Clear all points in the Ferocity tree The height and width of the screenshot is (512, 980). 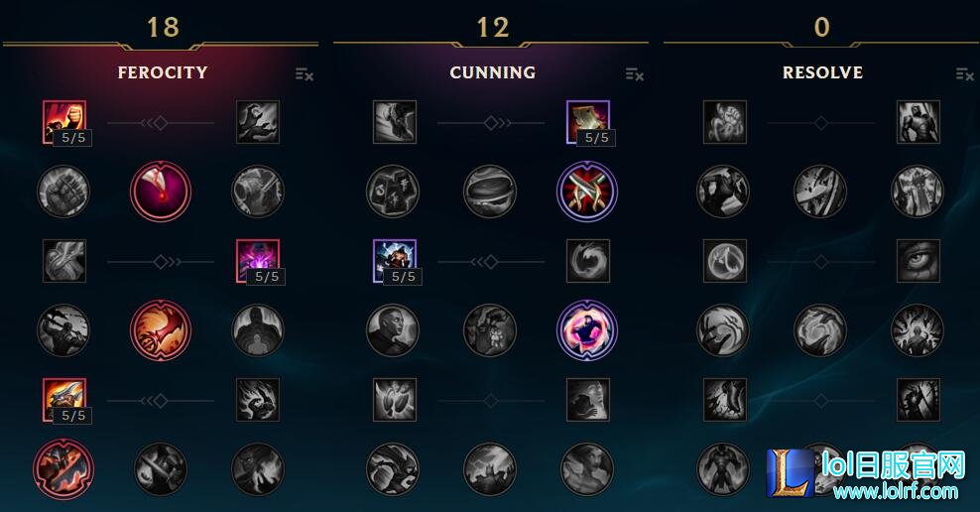(x=305, y=74)
